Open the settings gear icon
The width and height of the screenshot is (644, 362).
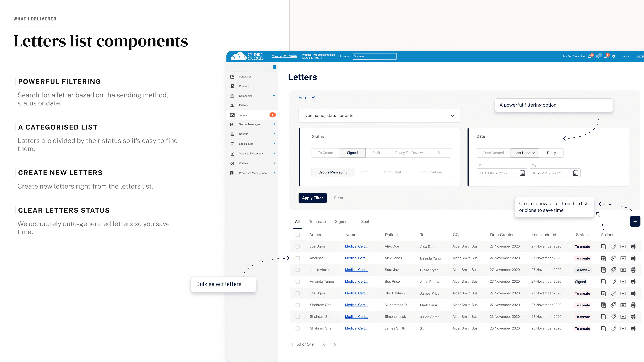(614, 56)
